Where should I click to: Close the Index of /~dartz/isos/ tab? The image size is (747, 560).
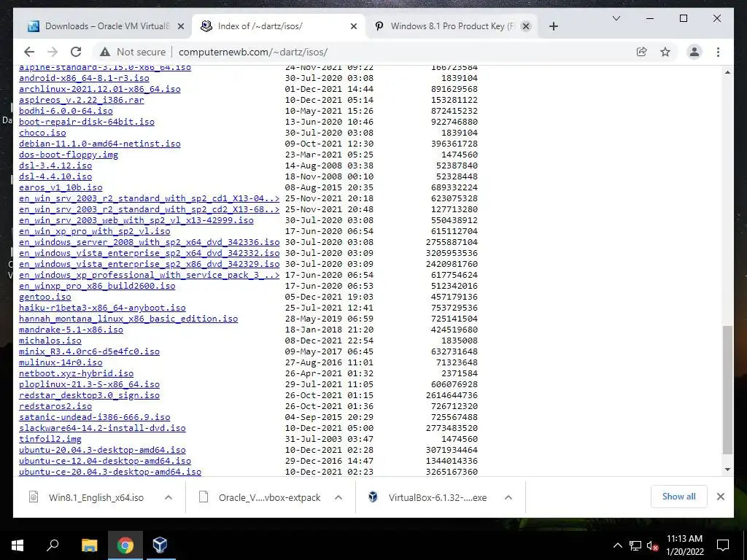(354, 26)
